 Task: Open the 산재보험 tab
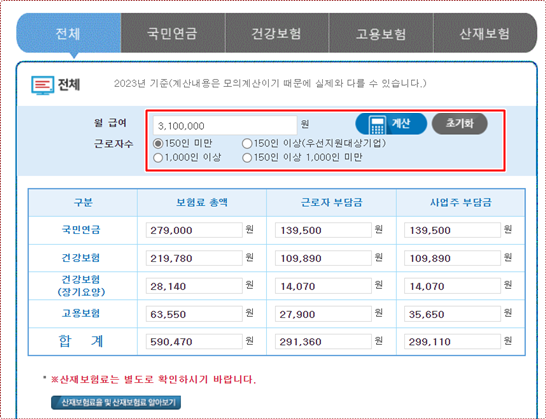(x=485, y=33)
